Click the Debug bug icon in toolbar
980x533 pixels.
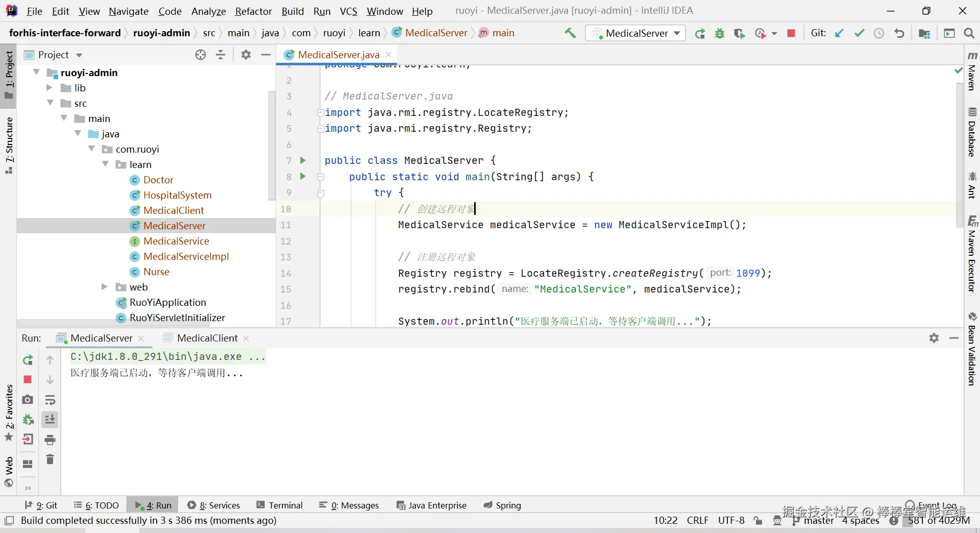coord(720,34)
